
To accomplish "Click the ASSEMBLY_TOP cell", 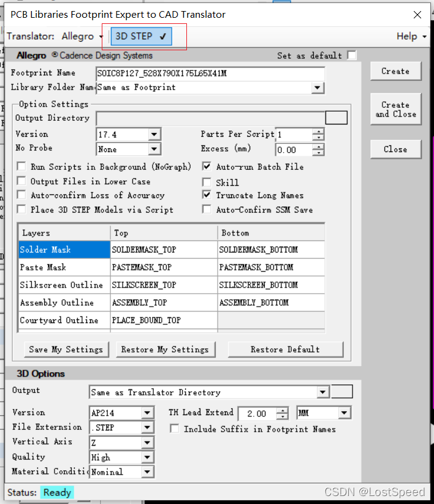I will (x=164, y=303).
